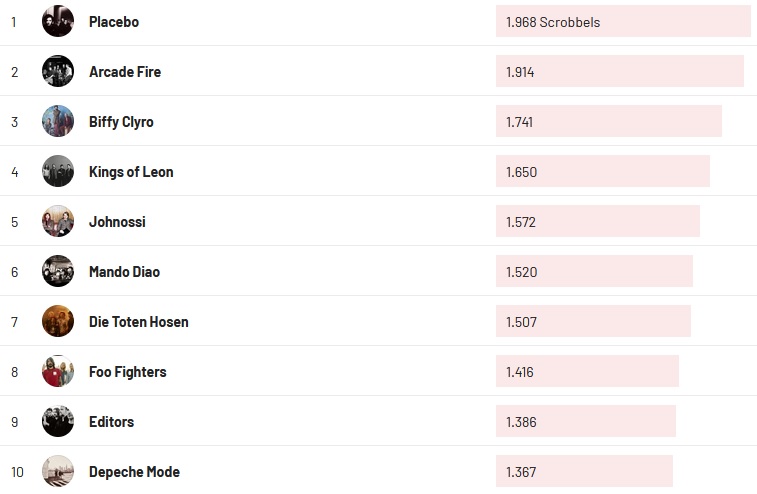Click the Biffy Clyro artist avatar
This screenshot has width=757, height=494.
(58, 121)
